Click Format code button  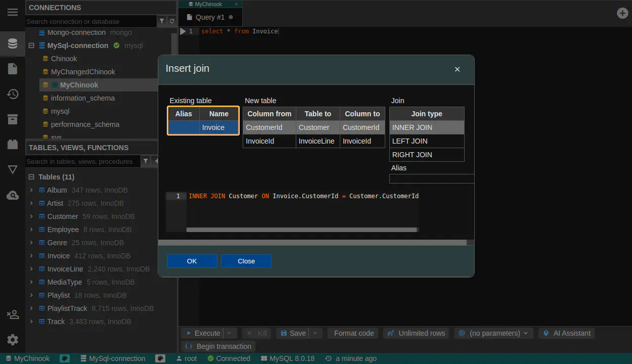353,333
